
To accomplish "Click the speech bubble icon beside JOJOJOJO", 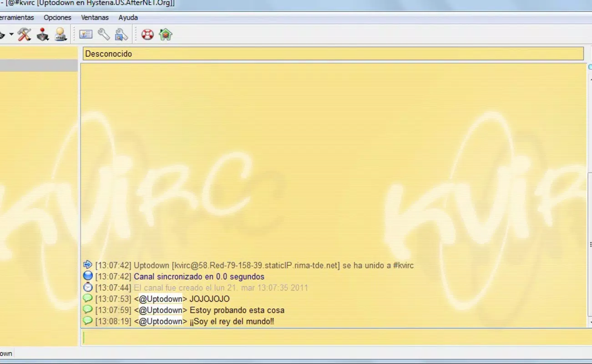I will tap(88, 298).
